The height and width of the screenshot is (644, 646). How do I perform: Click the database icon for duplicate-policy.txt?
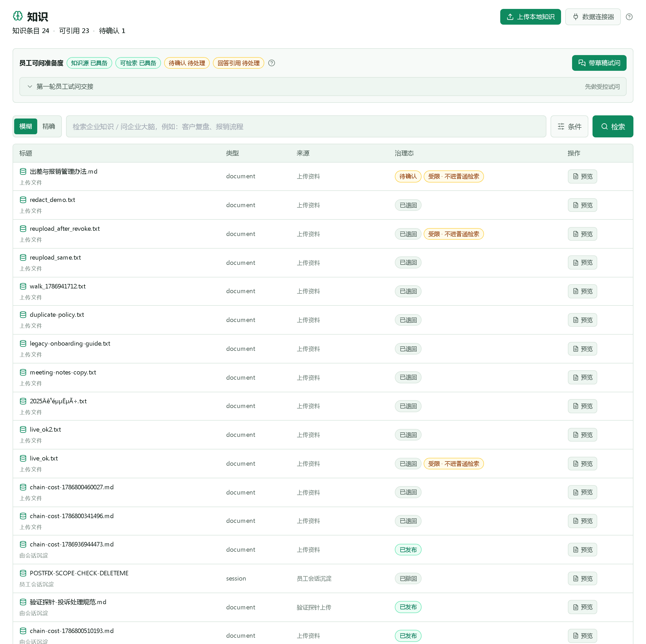pos(23,315)
